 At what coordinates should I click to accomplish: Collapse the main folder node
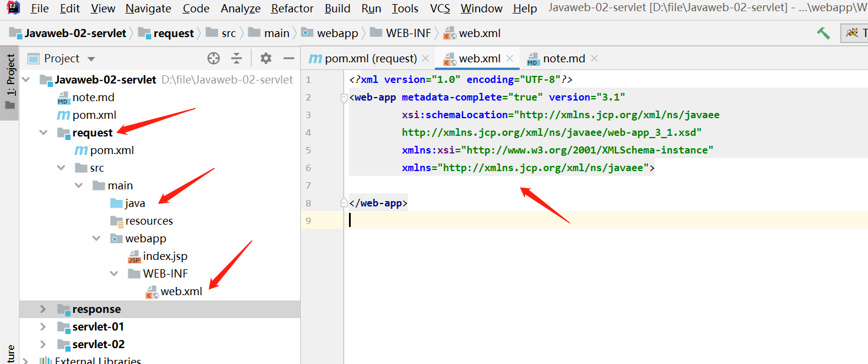(x=79, y=185)
